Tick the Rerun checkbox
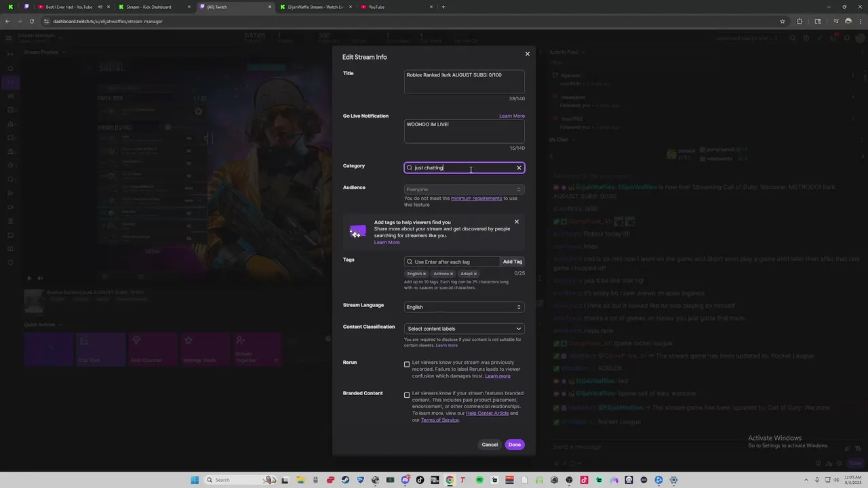The width and height of the screenshot is (868, 488). (x=407, y=365)
